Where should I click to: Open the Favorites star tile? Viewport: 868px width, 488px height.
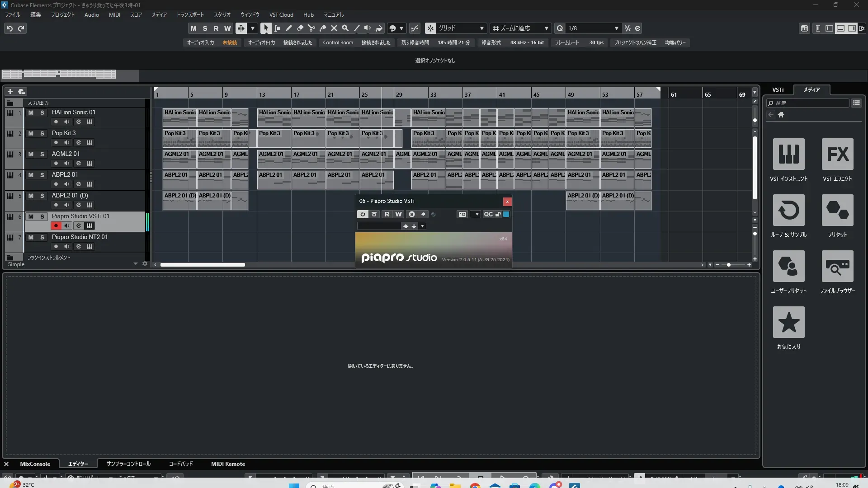pos(788,323)
